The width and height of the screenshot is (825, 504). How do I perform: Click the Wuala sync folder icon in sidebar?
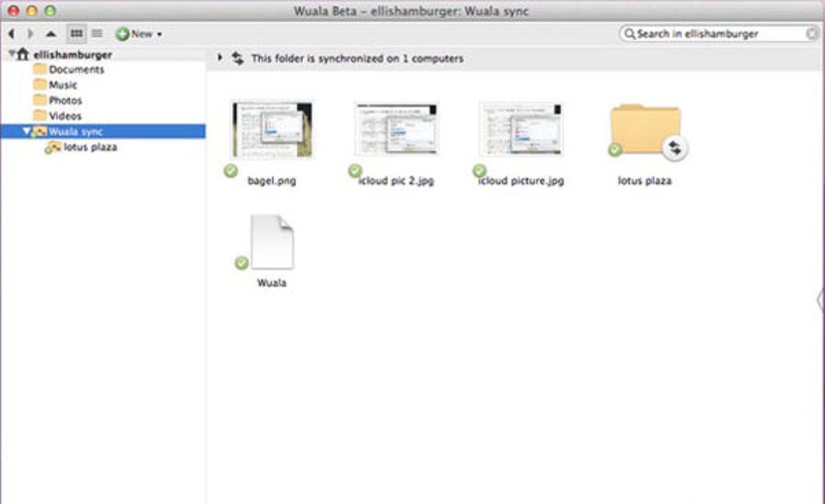point(40,131)
